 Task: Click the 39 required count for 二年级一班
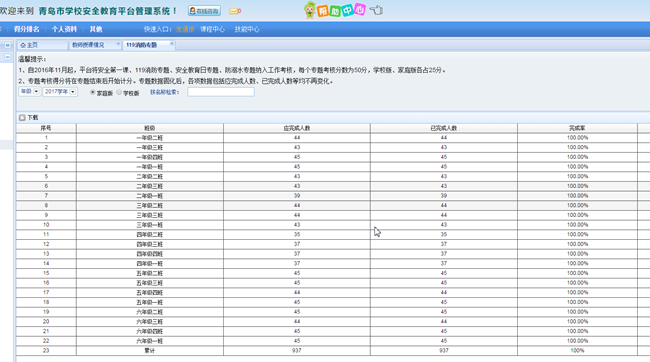[x=297, y=196]
